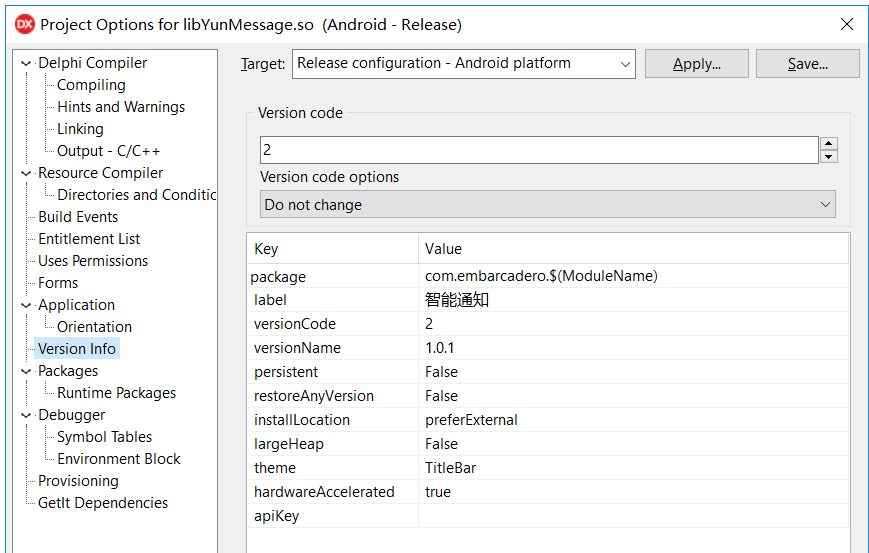Screen dimensions: 869x553
Task: Click the DX application icon in title bar
Action: point(24,24)
